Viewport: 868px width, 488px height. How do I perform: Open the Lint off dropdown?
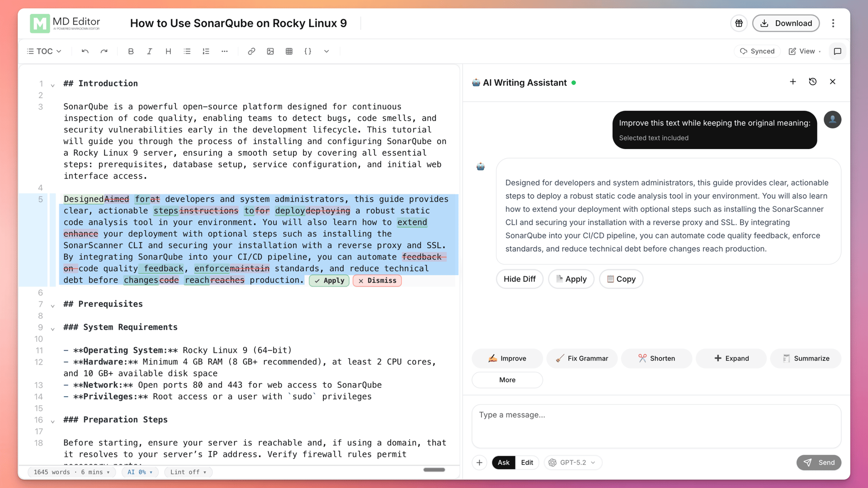[x=188, y=472]
